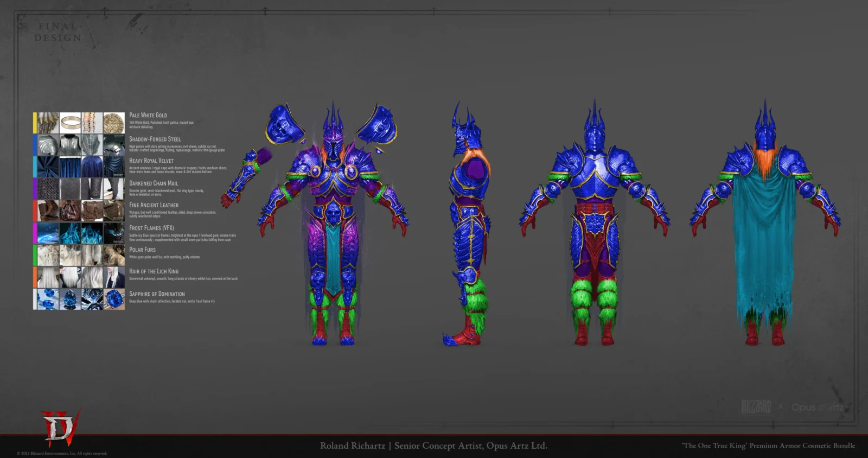The height and width of the screenshot is (458, 868).
Task: View the leather messenger satchel thumbnail
Action: click(x=92, y=211)
